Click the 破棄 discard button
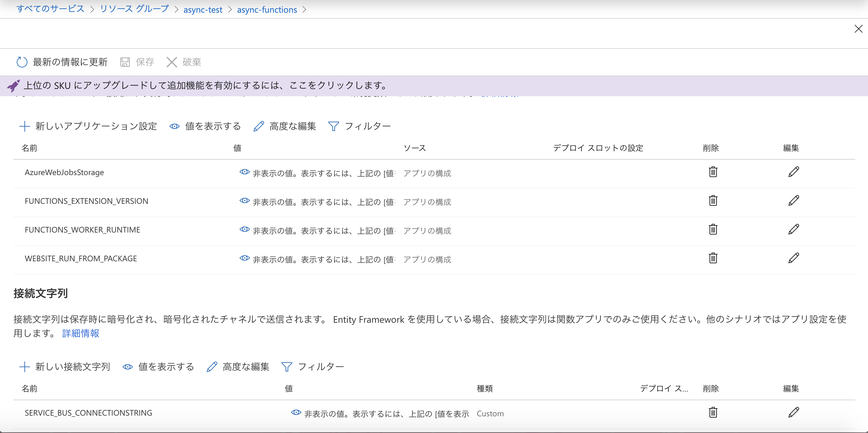The image size is (868, 433). pos(184,62)
